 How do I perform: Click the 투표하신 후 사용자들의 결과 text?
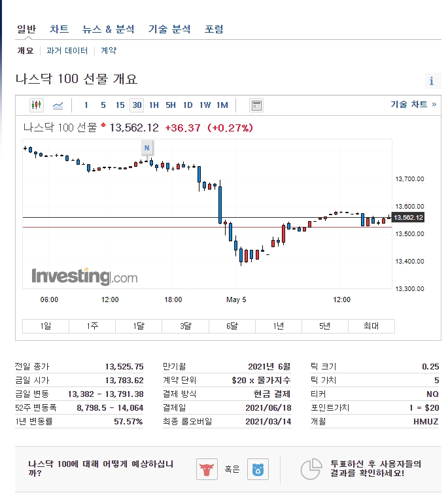pos(375,468)
